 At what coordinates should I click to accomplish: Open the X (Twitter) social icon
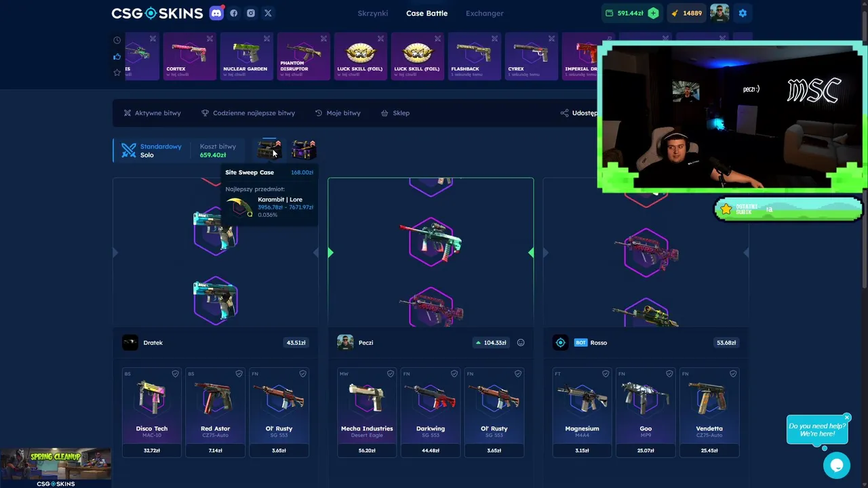pos(268,13)
